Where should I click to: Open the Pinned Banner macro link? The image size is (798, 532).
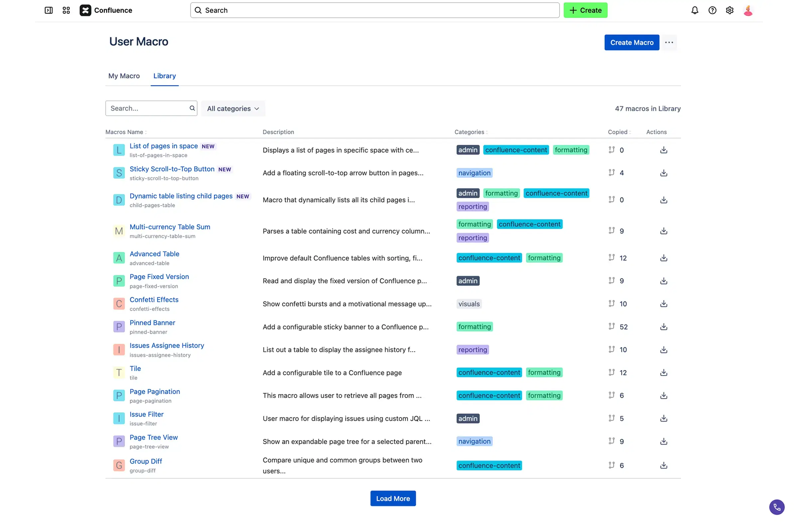(x=153, y=323)
